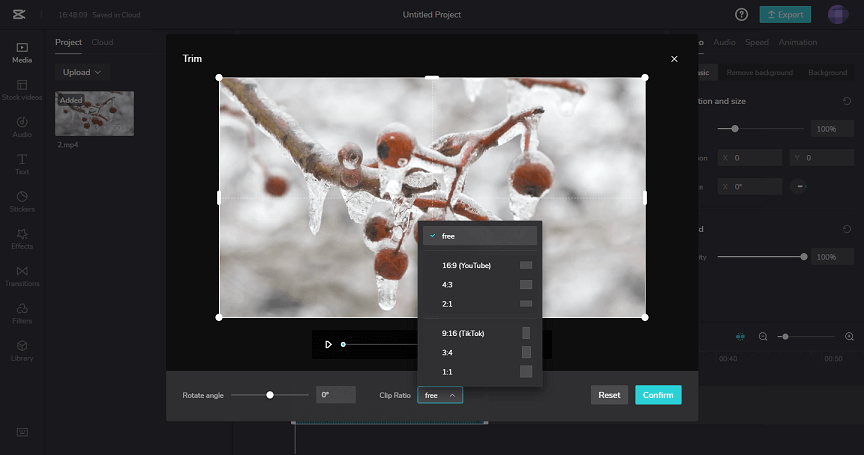
Task: Click the keyboard shortcuts icon at the sidebar bottom
Action: pos(22,432)
